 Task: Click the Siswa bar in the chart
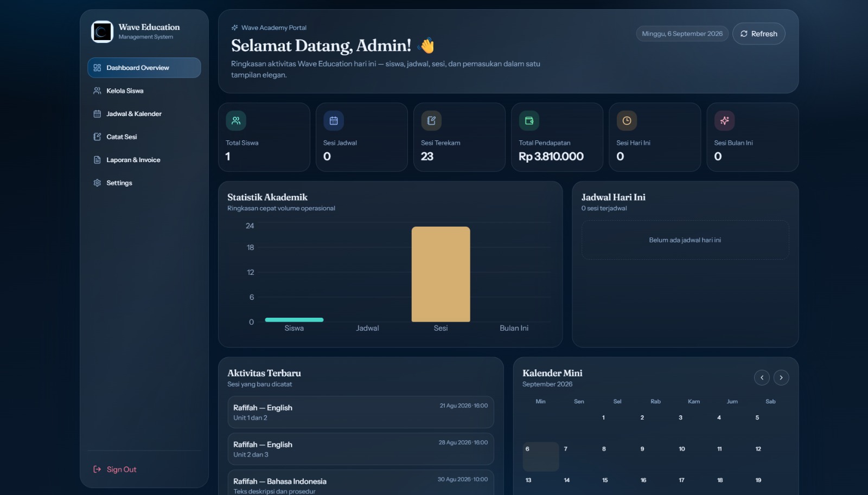click(294, 320)
